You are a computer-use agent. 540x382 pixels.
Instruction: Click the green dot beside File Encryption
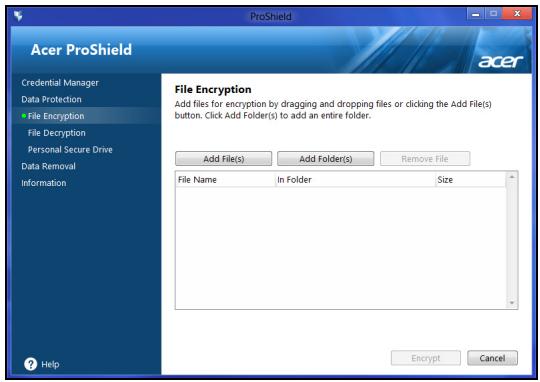pyautogui.click(x=24, y=116)
